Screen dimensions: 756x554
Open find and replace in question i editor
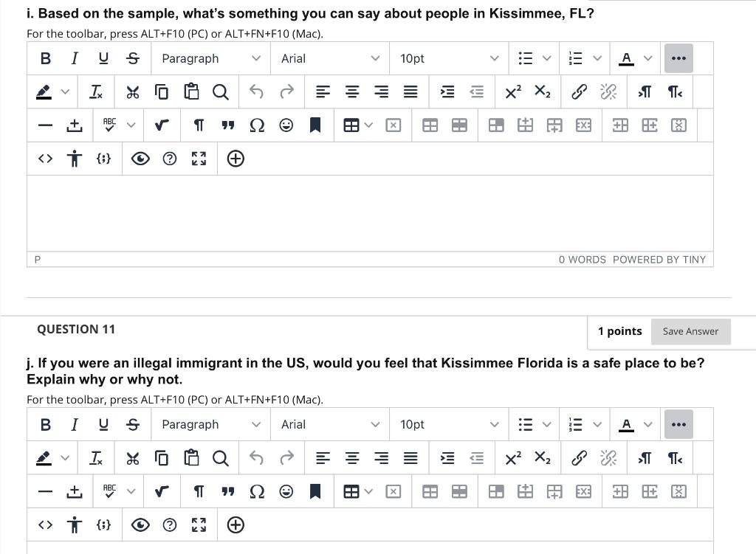point(220,91)
